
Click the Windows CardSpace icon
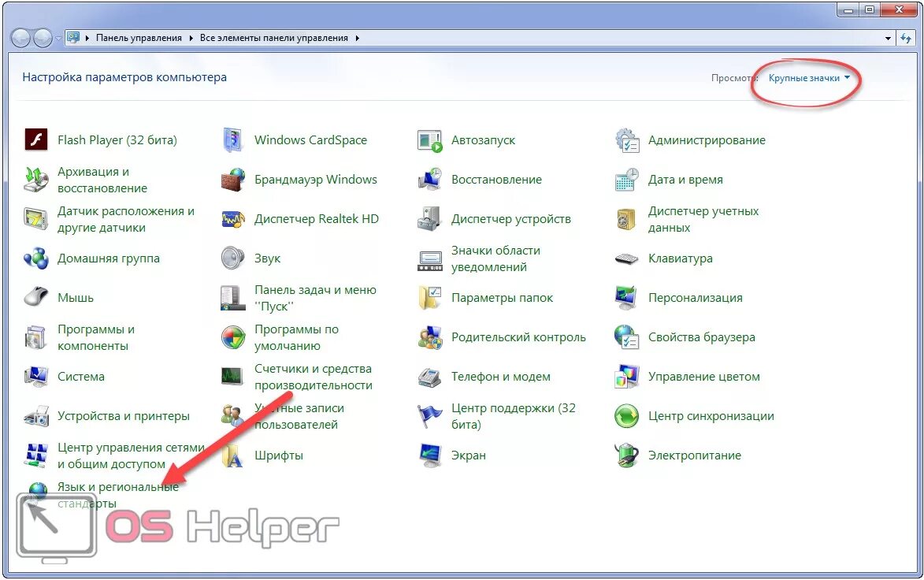pos(232,140)
